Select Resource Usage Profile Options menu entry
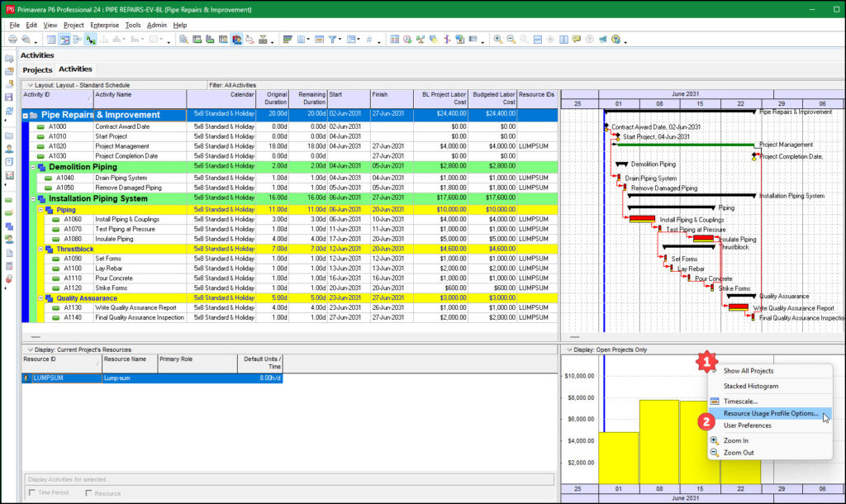Viewport: 846px width, 504px height. [x=770, y=413]
